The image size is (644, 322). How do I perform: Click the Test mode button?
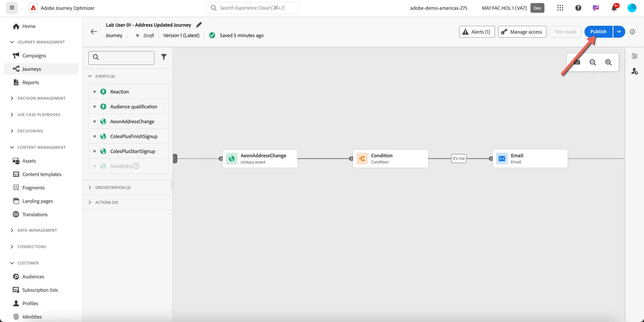point(565,32)
